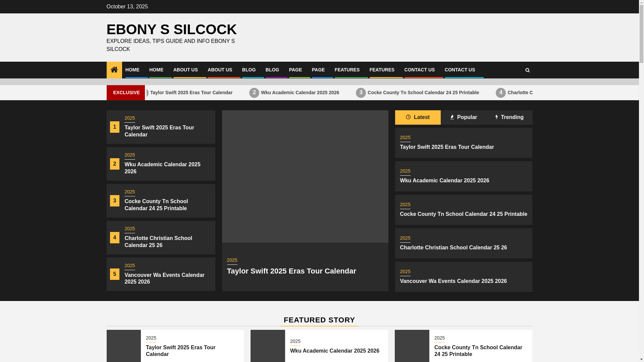Click the Cocke County featured story thumbnail
Viewport: 644px width, 362px height.
pyautogui.click(x=412, y=346)
